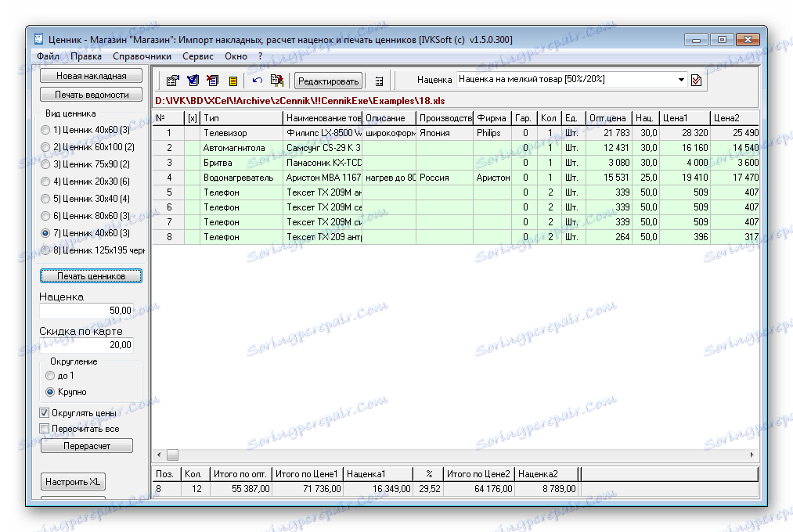Click the wholesale price 21 783 cell
Image resolution: width=793 pixels, height=532 pixels.
click(x=608, y=133)
